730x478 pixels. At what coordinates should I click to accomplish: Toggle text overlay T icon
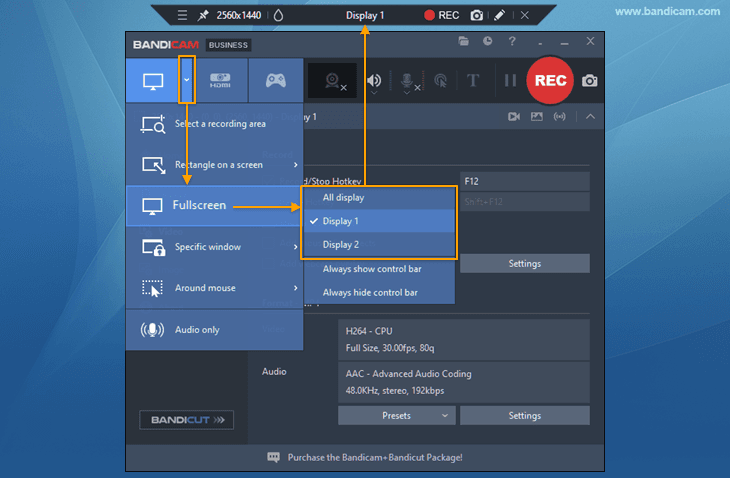coord(473,81)
